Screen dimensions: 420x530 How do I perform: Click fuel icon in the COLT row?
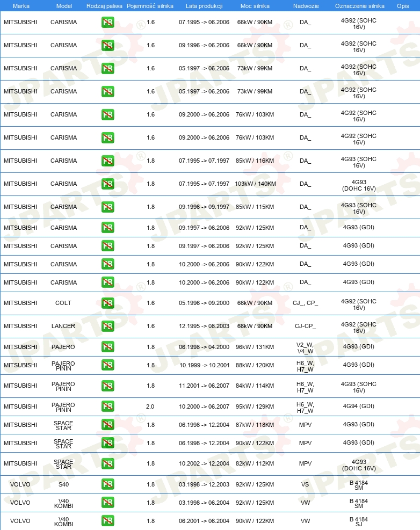click(x=107, y=303)
